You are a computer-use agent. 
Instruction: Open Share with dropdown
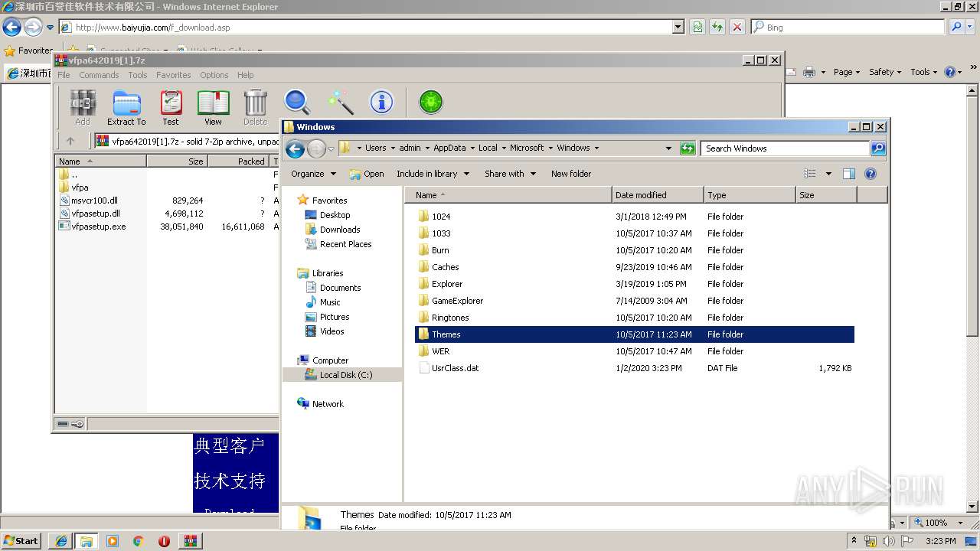[x=510, y=174]
